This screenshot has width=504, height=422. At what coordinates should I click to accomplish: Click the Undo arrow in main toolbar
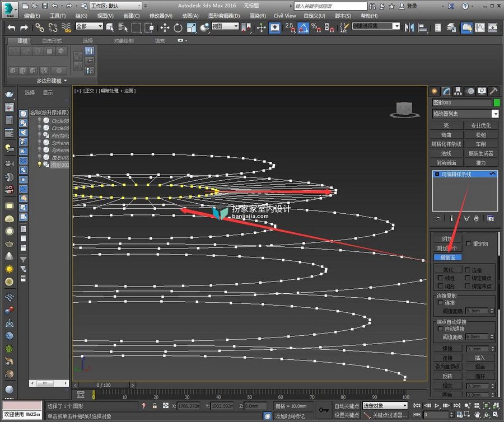click(12, 28)
